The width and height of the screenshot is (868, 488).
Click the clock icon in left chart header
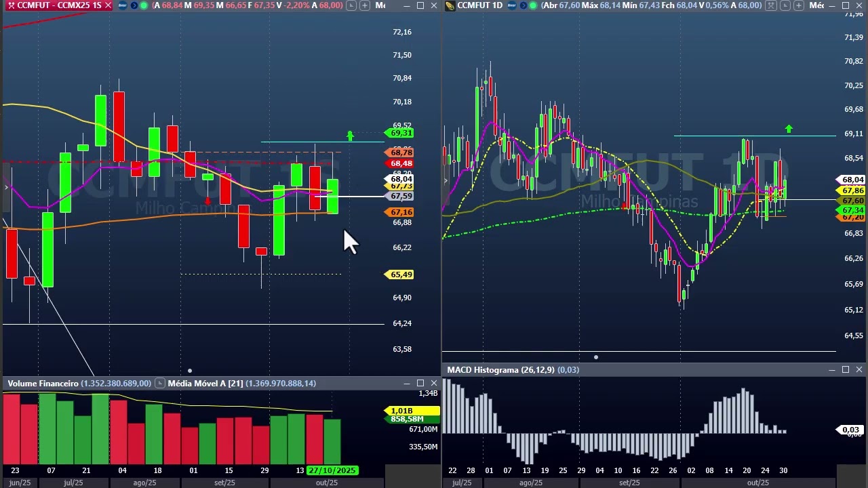[351, 5]
